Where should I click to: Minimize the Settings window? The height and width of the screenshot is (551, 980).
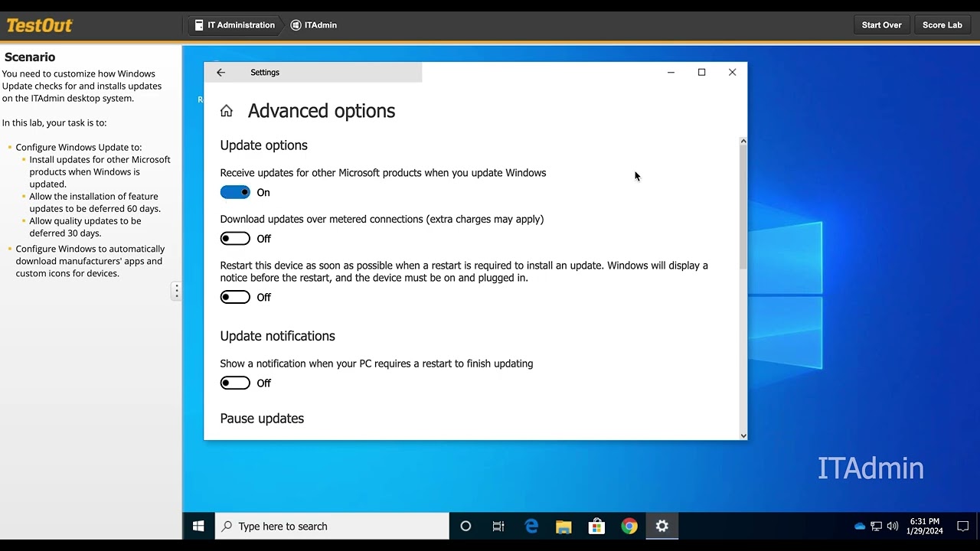pos(671,73)
